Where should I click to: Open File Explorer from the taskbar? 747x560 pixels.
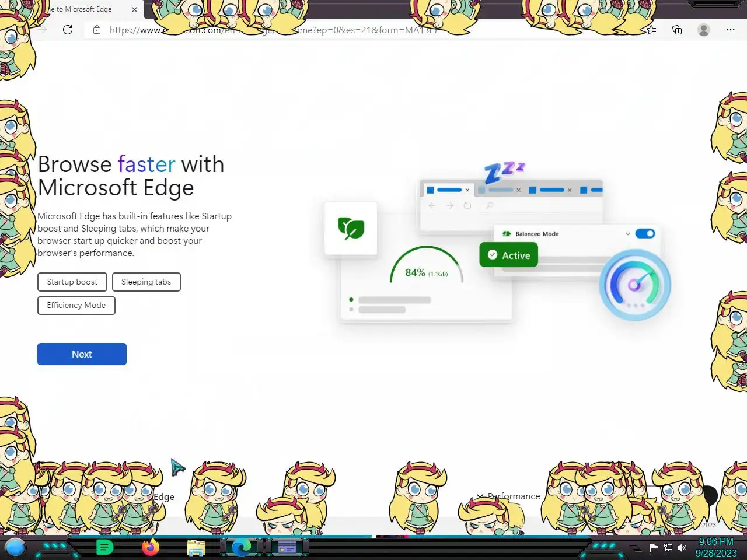(196, 548)
